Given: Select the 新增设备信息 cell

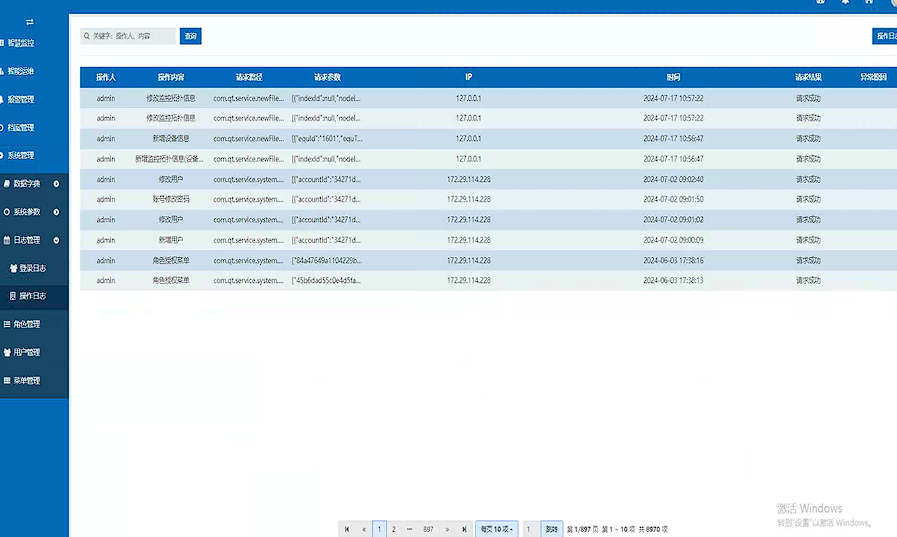Looking at the screenshot, I should pos(170,138).
